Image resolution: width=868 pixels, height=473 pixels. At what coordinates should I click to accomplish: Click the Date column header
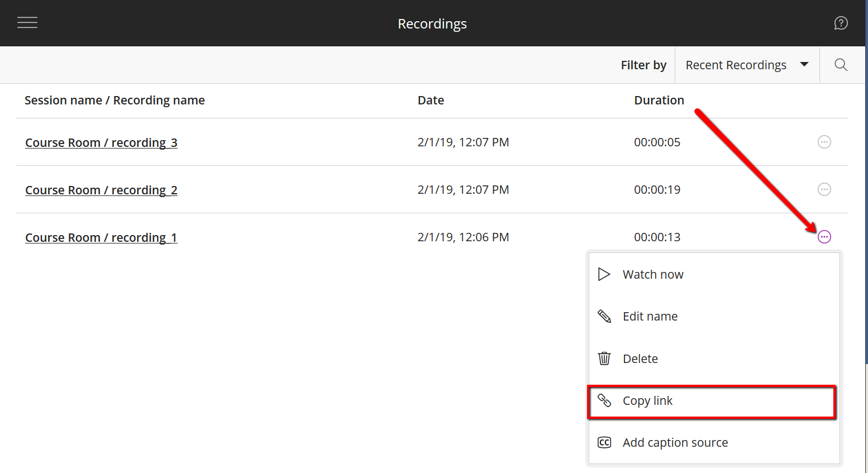coord(431,100)
